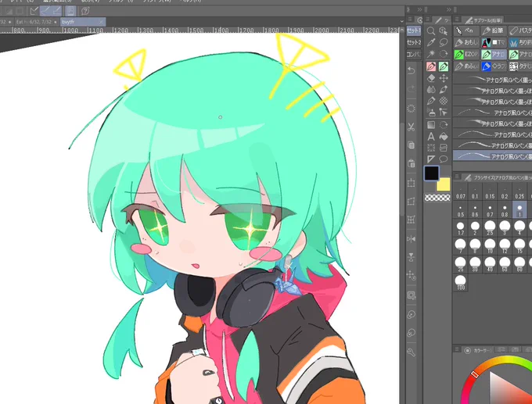
Task: Click the Cut scissors icon
Action: tap(412, 127)
